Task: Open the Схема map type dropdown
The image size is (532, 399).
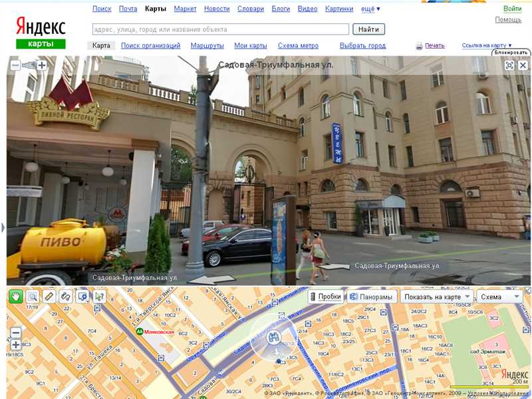Action: click(500, 297)
